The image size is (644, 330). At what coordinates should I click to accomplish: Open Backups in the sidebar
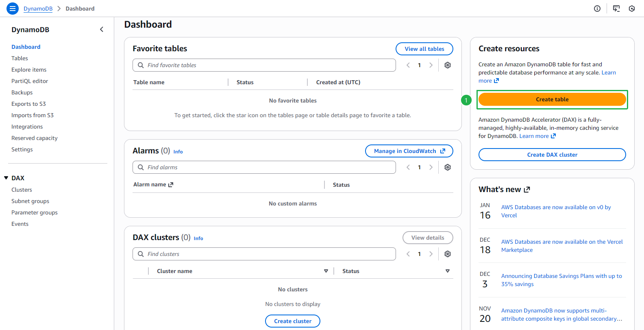(22, 92)
